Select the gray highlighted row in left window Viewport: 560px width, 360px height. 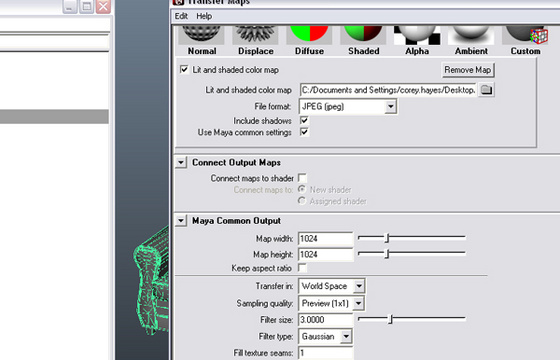pyautogui.click(x=54, y=117)
